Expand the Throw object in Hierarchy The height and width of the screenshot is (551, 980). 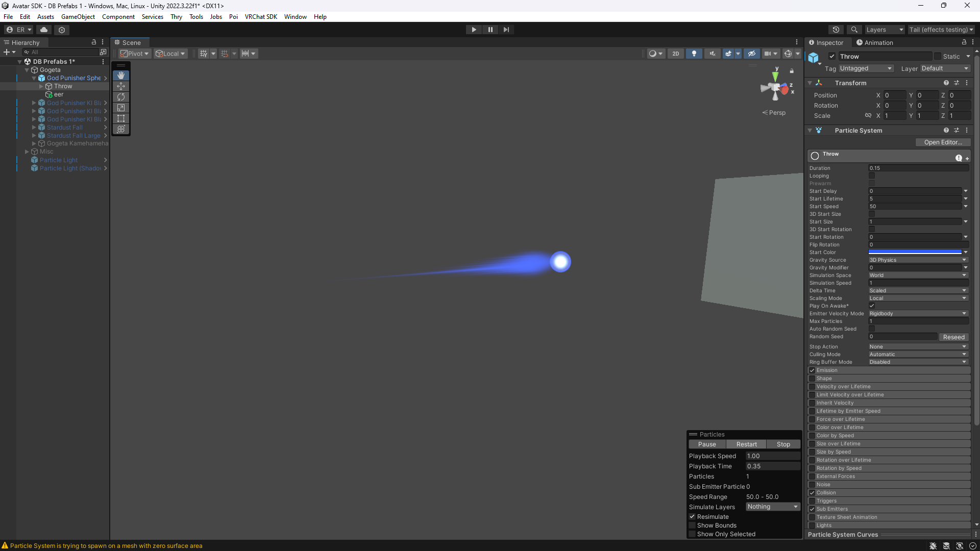(x=41, y=86)
